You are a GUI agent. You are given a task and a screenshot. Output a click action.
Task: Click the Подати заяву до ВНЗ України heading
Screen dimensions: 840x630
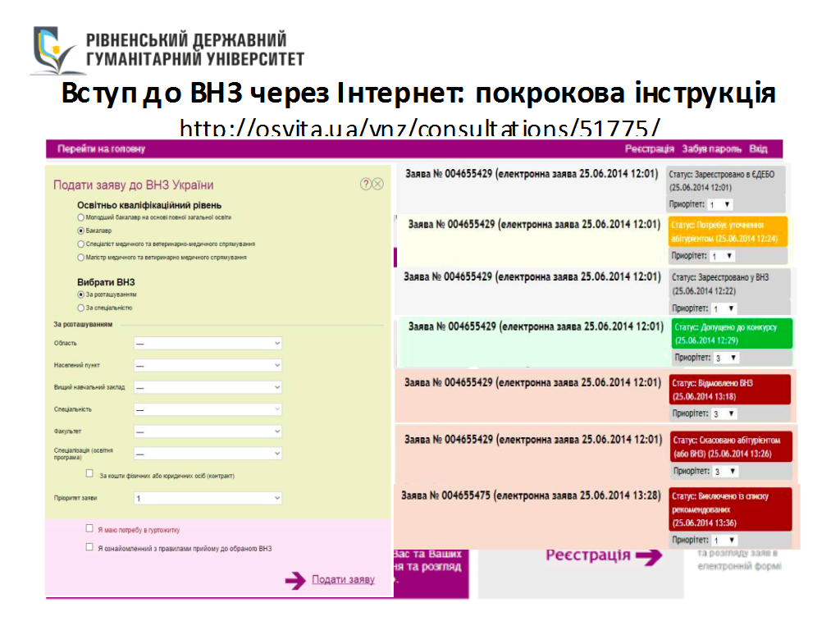(134, 185)
